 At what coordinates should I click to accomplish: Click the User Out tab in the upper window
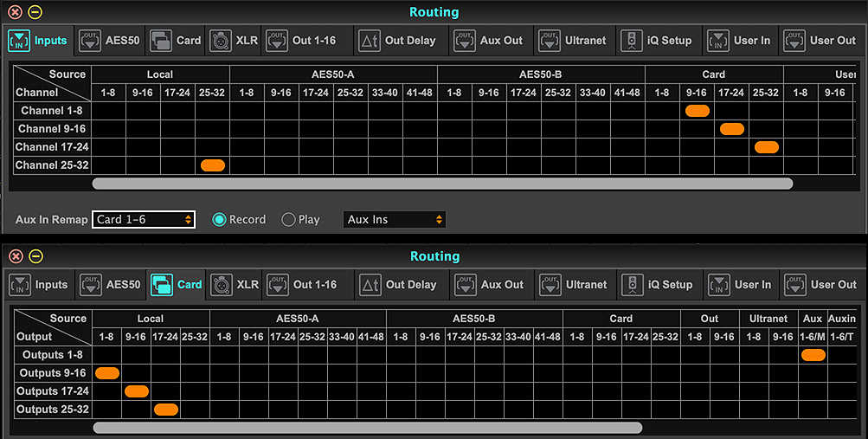coord(821,41)
